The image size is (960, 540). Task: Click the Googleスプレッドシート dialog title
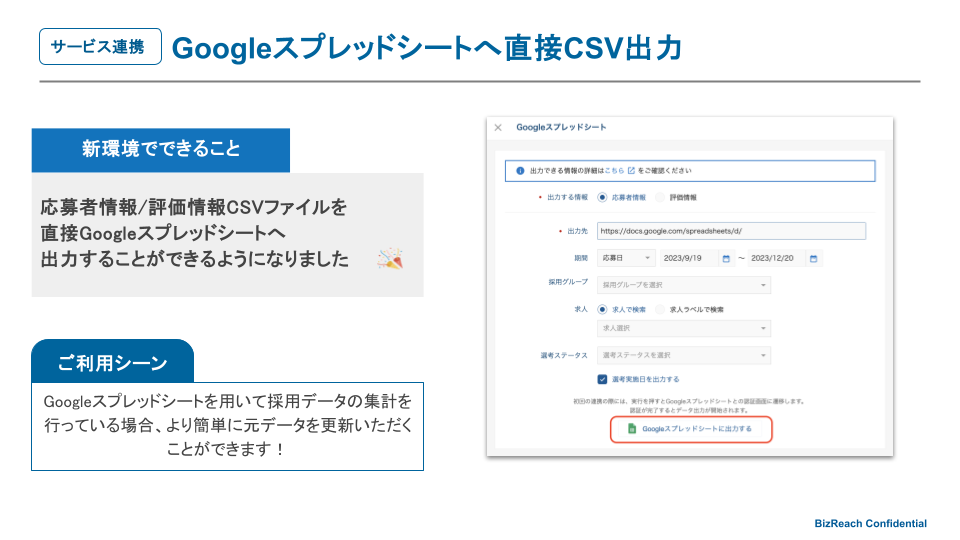(561, 127)
